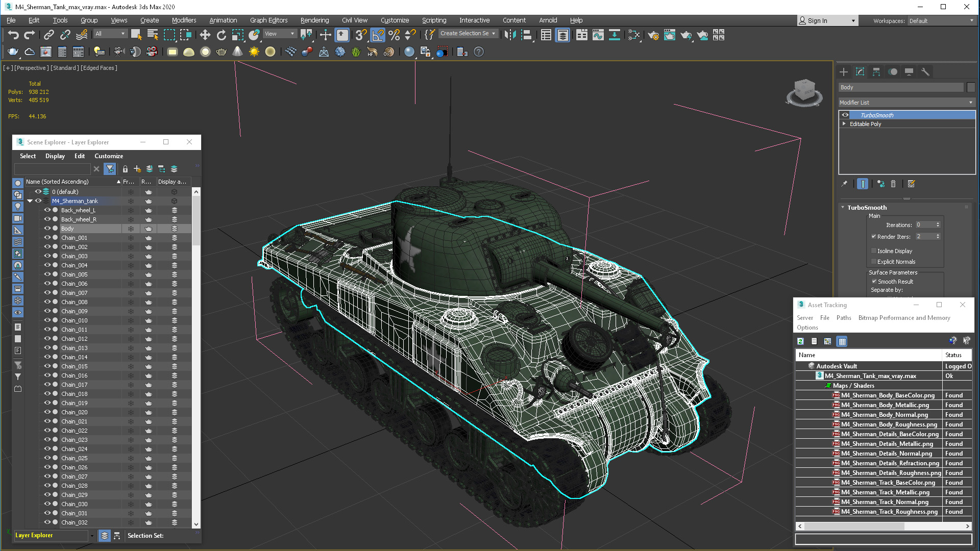Enable the Isoline Display checkbox
The width and height of the screenshot is (980, 551).
[x=874, y=251]
